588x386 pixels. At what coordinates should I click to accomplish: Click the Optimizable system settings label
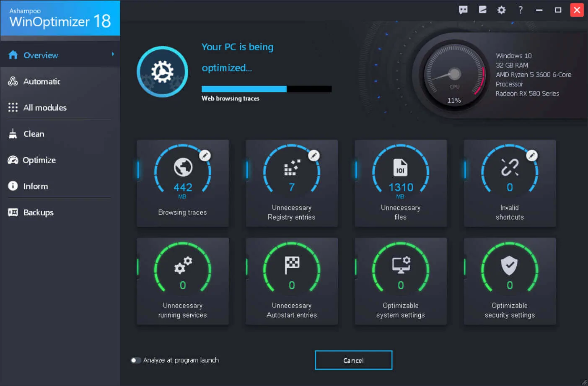(x=401, y=310)
